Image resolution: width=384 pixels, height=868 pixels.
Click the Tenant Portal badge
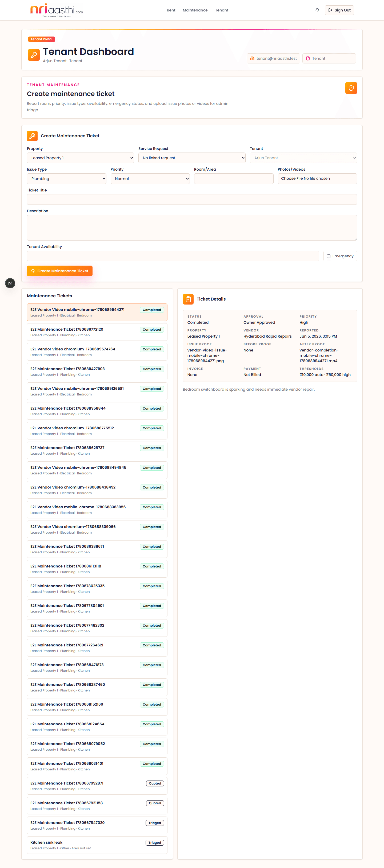coord(41,39)
